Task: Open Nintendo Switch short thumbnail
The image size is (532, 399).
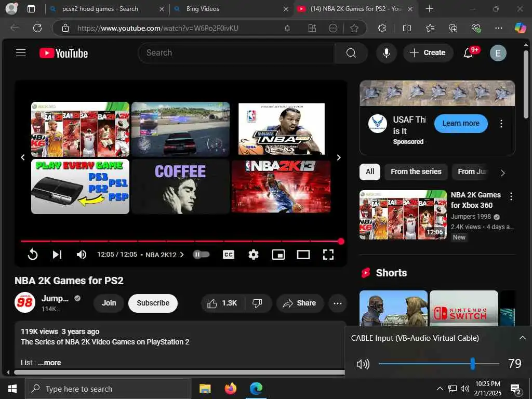Action: coord(463,308)
